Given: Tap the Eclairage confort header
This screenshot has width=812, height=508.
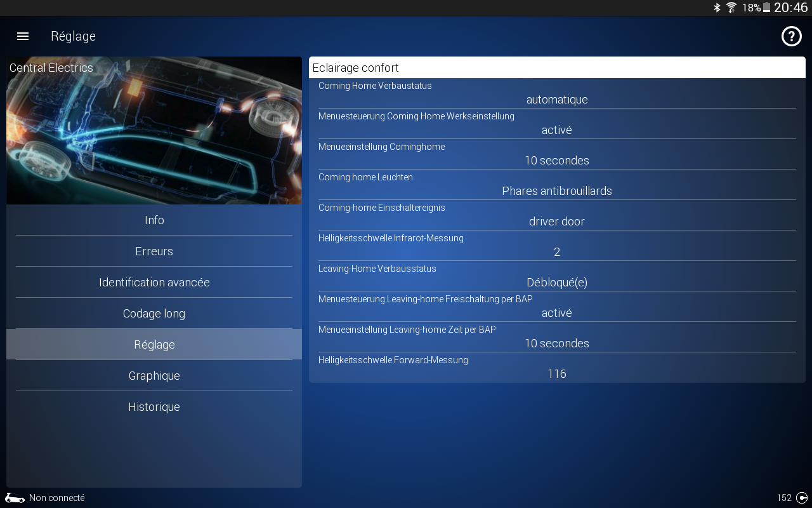Looking at the screenshot, I should pos(557,67).
